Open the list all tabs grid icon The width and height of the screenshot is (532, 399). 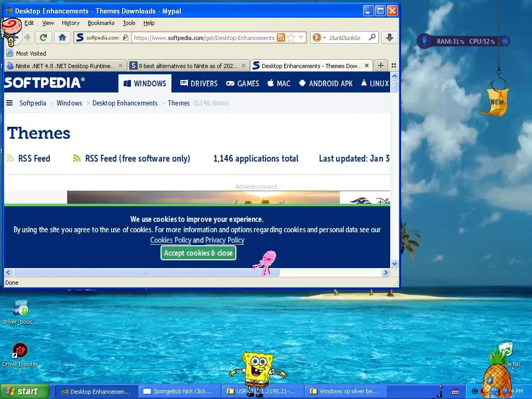pyautogui.click(x=394, y=65)
